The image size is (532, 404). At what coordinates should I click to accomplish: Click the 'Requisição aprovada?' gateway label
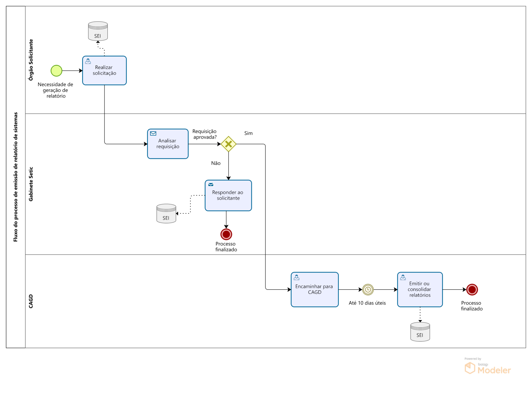pos(205,134)
